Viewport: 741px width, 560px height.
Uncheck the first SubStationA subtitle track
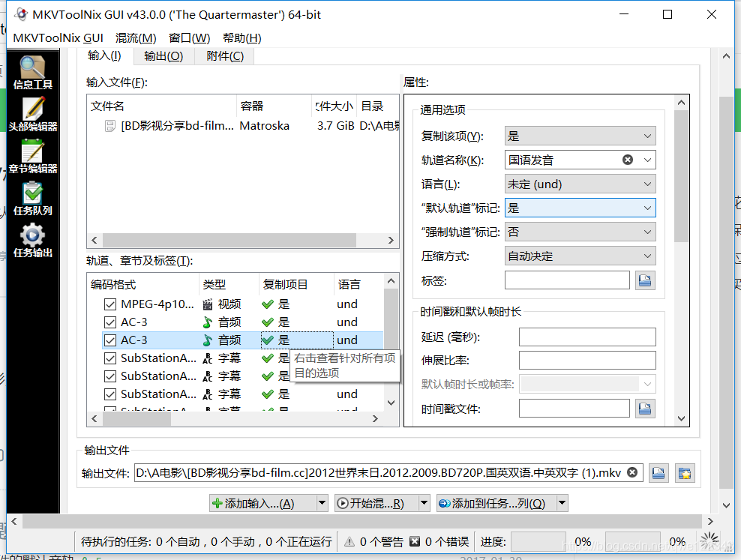[x=110, y=358]
